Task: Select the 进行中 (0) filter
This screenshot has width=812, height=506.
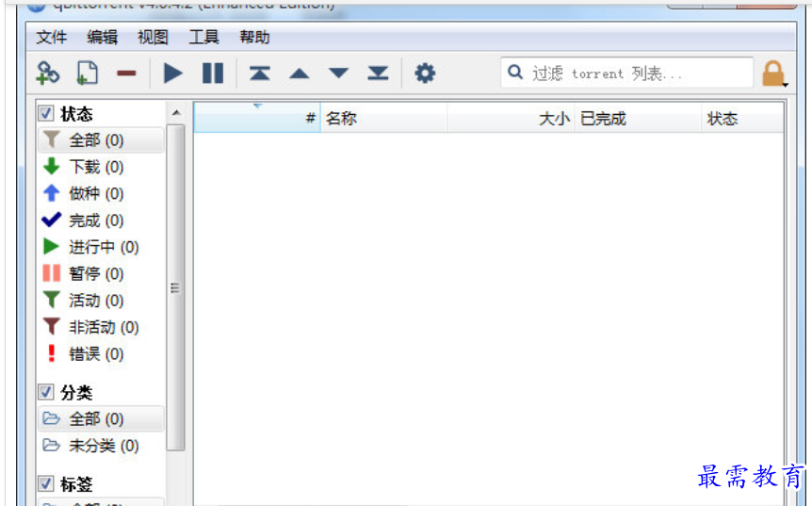Action: tap(101, 247)
